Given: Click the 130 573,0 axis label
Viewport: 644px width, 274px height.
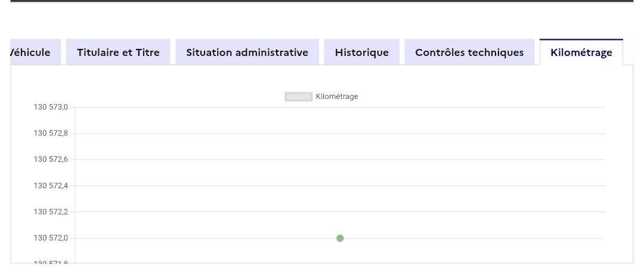Looking at the screenshot, I should [x=51, y=107].
